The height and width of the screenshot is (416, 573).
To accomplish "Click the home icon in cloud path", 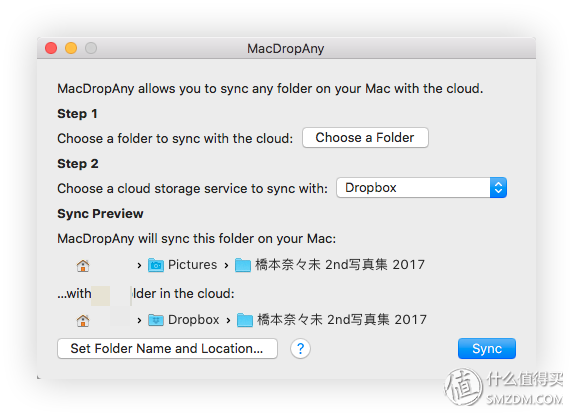I will pyautogui.click(x=83, y=321).
